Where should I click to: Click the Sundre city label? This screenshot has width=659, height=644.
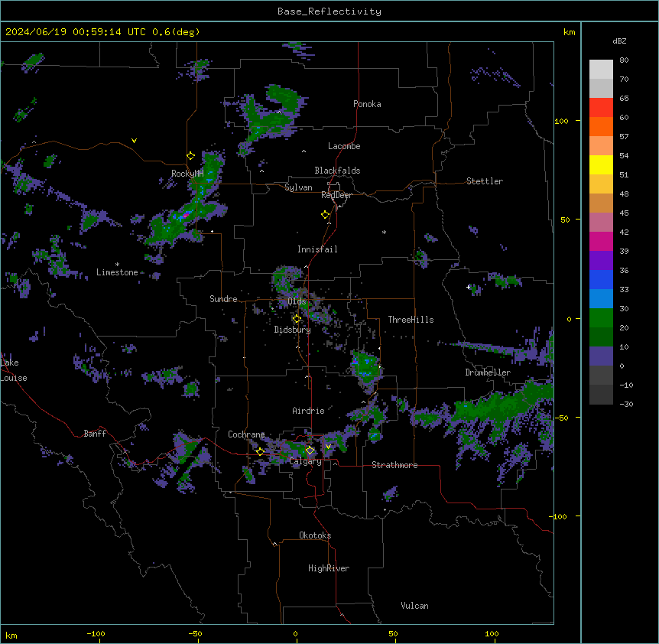click(x=223, y=299)
